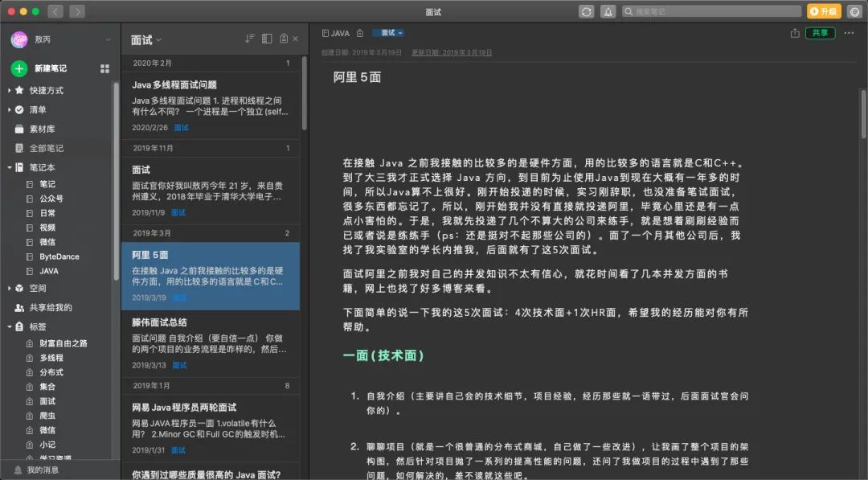
Task: Collapse the 标签 tags section
Action: click(x=10, y=326)
